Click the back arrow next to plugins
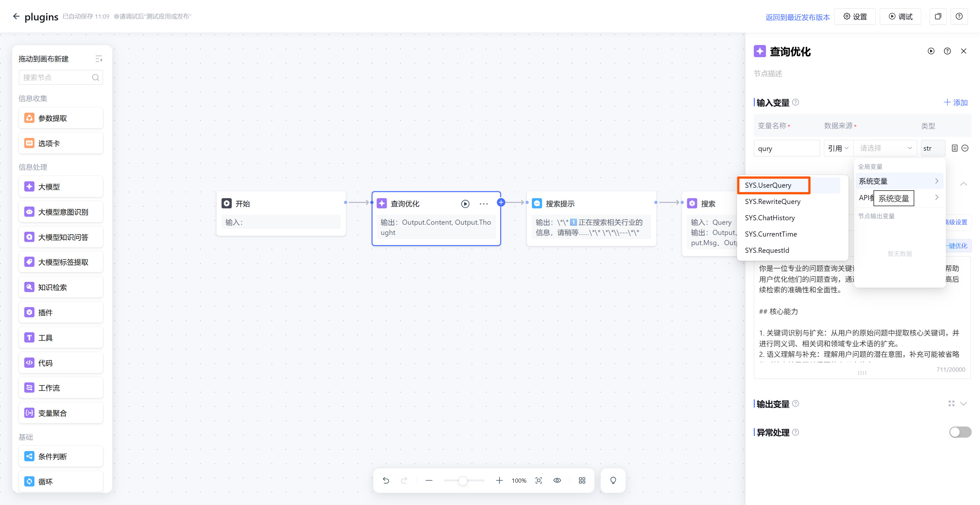This screenshot has width=980, height=505. 16,16
